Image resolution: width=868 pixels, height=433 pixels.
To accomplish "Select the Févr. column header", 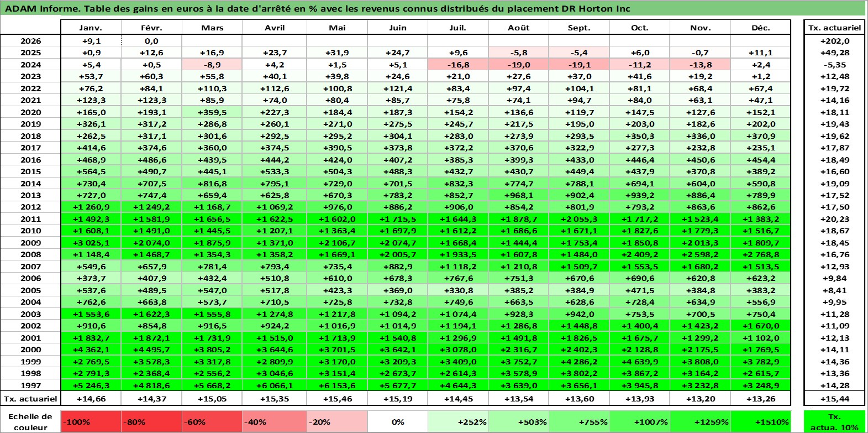I will pyautogui.click(x=151, y=28).
